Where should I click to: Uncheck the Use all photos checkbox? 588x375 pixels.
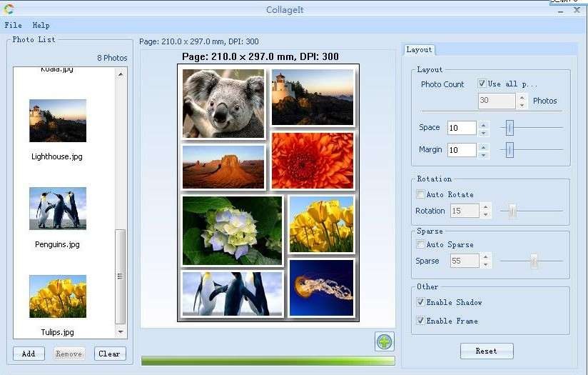tap(482, 84)
